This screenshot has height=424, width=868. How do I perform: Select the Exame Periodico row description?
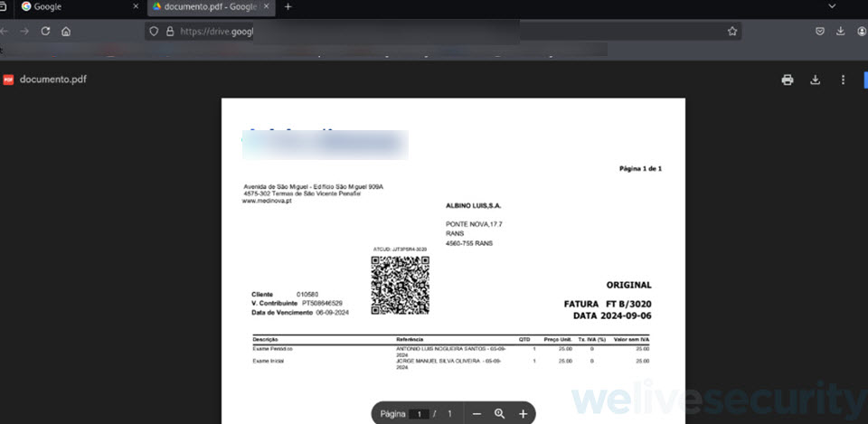(272, 349)
